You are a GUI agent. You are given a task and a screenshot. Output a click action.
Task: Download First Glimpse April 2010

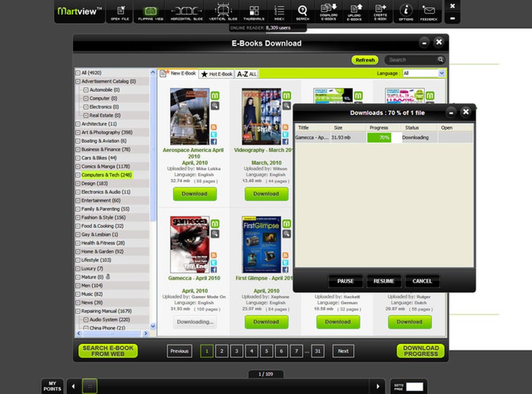(267, 322)
